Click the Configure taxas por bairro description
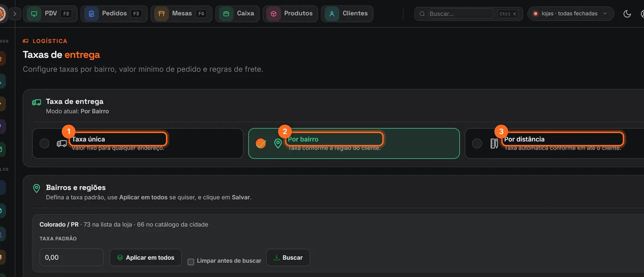Screen dimensions: 644x277 (143, 69)
